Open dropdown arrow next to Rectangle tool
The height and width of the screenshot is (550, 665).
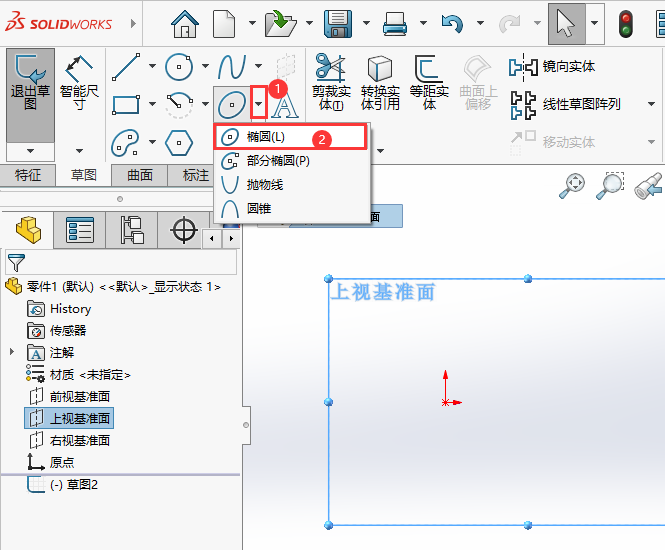point(152,104)
